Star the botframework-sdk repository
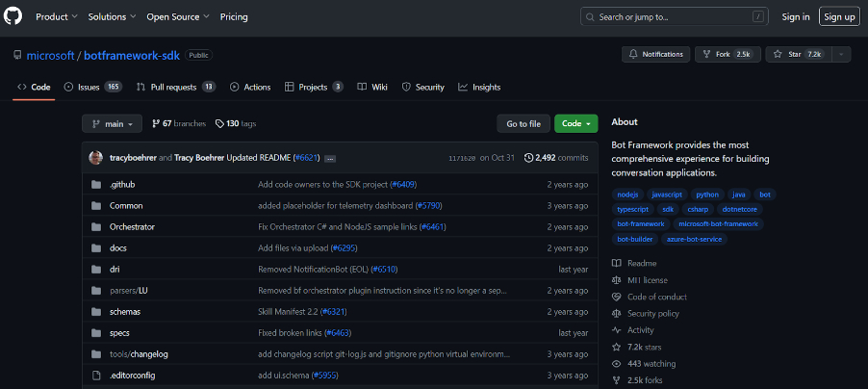 click(800, 54)
